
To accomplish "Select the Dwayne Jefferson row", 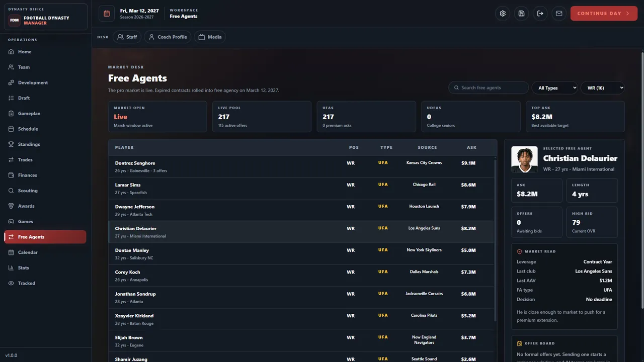I will click(x=301, y=210).
